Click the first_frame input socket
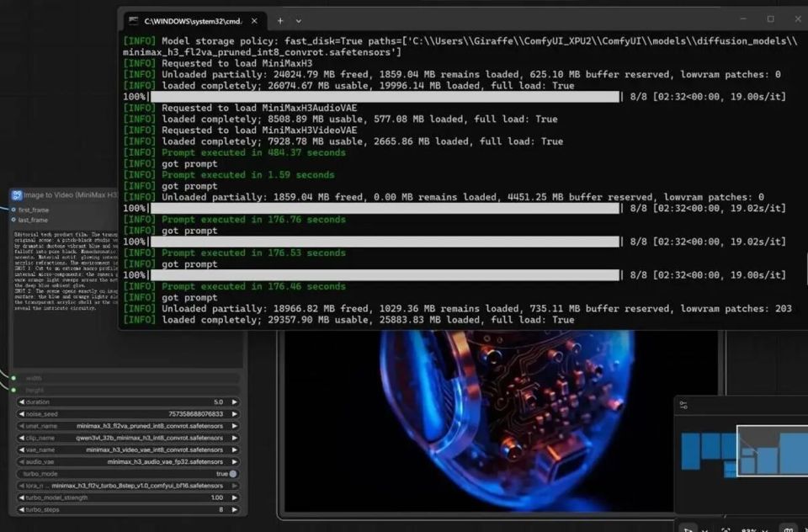The image size is (808, 532). (x=14, y=210)
